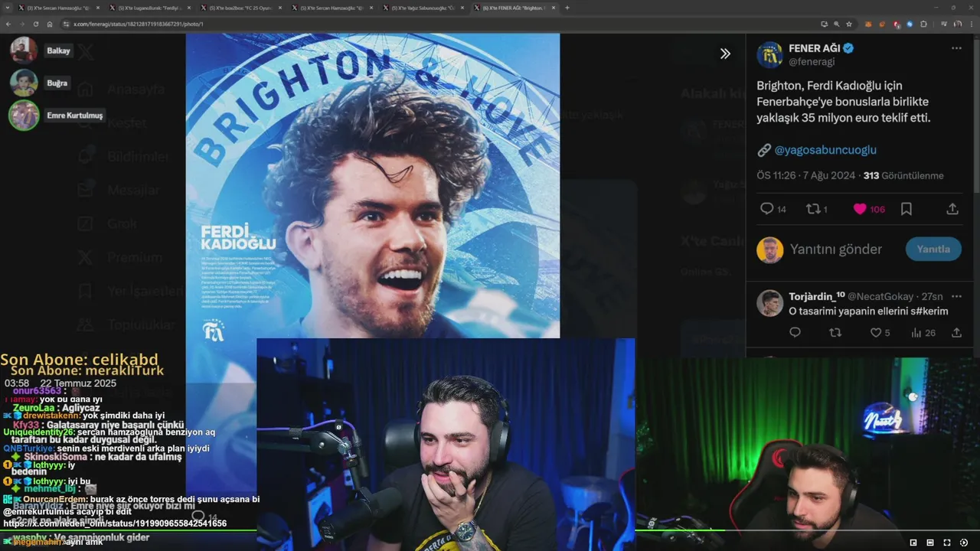
Task: Open the @feneragi handle link
Action: (x=812, y=62)
